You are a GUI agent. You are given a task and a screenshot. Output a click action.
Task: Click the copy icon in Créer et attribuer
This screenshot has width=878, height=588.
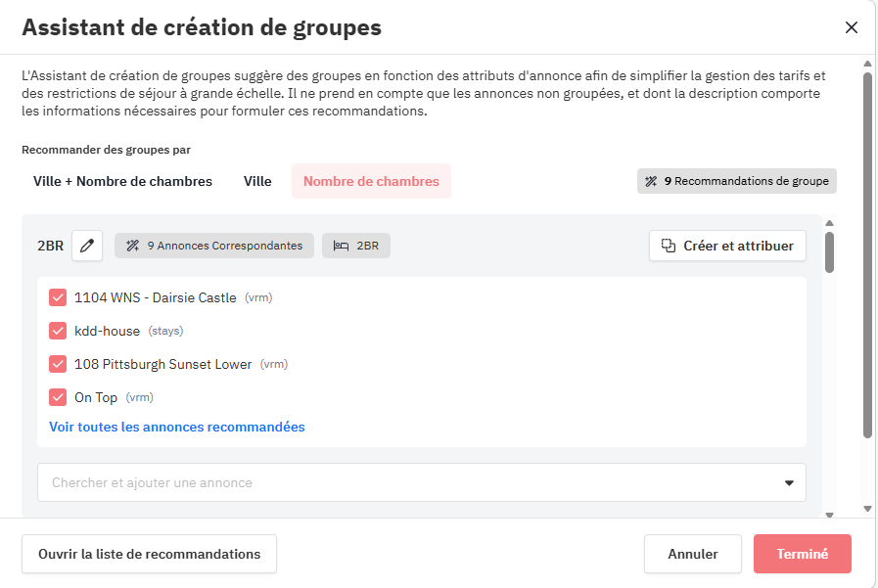pos(669,246)
